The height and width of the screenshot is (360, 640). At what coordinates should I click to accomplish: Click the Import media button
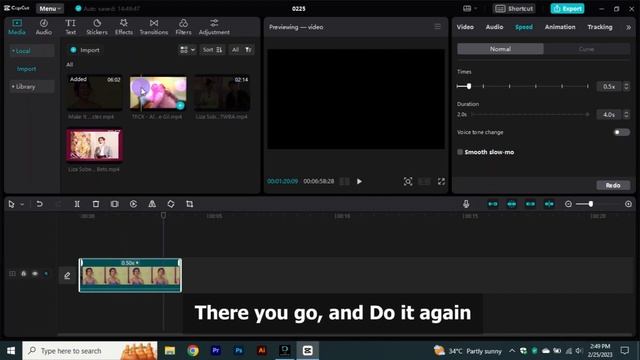85,50
